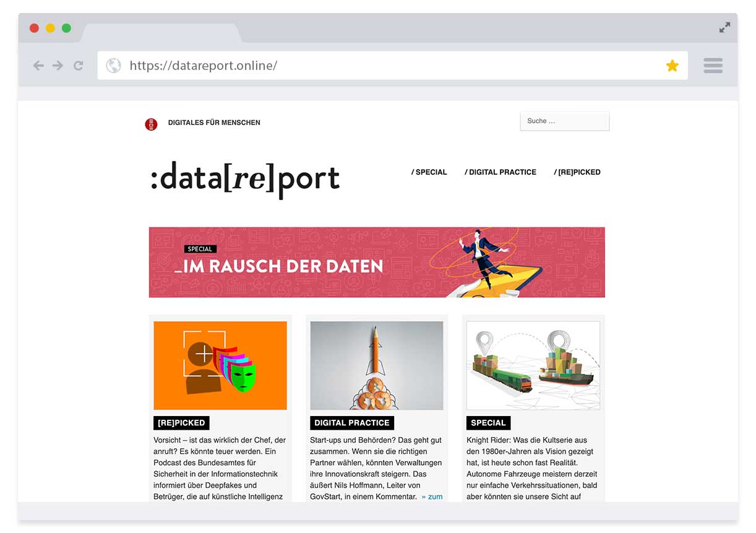756x533 pixels.
Task: Reload the page with the refresh icon
Action: click(x=79, y=66)
